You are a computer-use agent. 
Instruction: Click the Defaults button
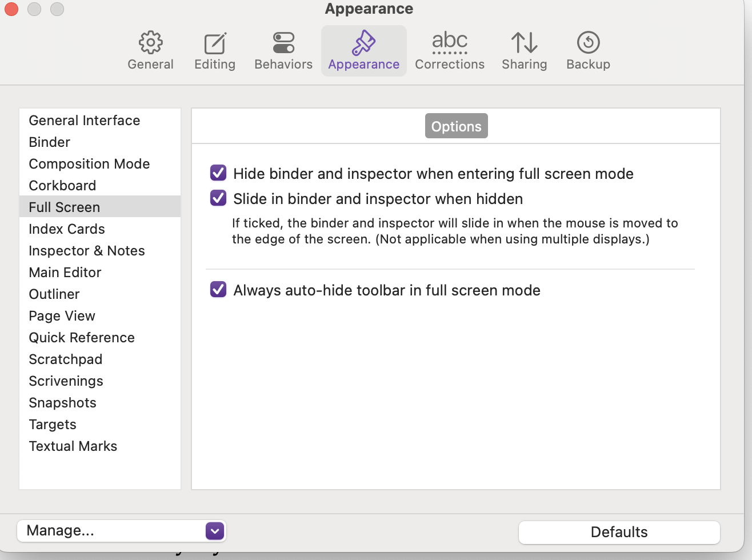tap(619, 532)
